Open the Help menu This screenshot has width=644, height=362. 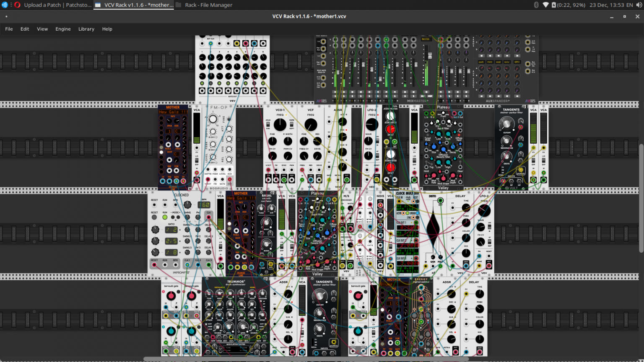[x=107, y=29]
